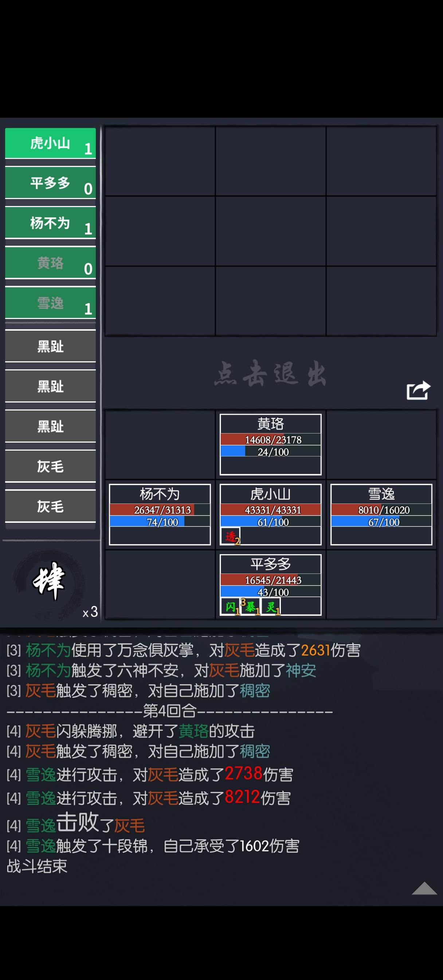The height and width of the screenshot is (980, 443).
Task: Select the last 灰毛 enemy entry
Action: 51,506
